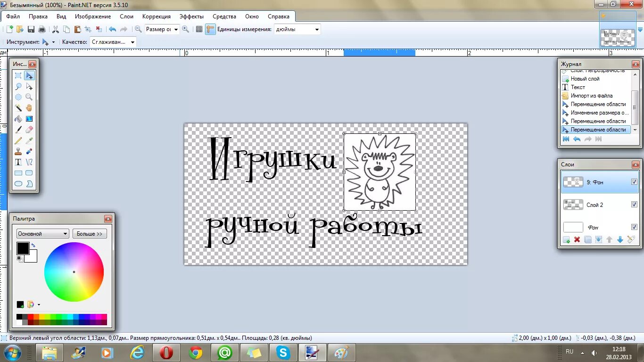Click Delete Layer red X button

pos(577,240)
